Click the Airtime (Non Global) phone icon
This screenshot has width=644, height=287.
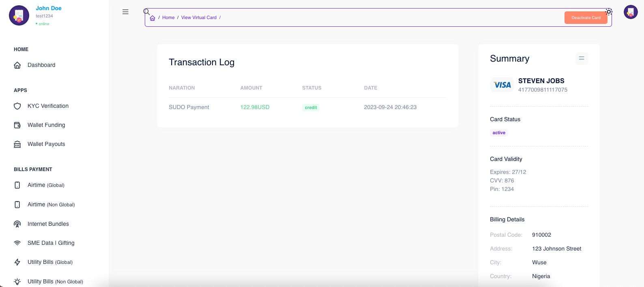pos(17,205)
